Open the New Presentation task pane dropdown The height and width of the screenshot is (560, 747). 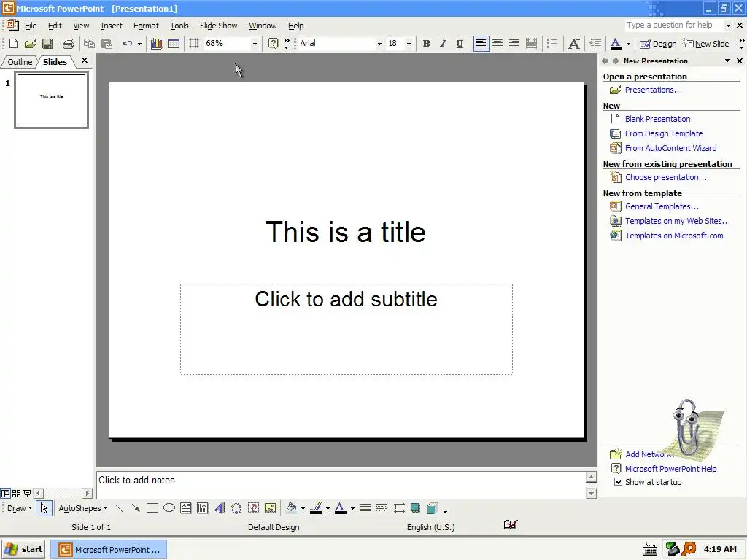click(727, 61)
